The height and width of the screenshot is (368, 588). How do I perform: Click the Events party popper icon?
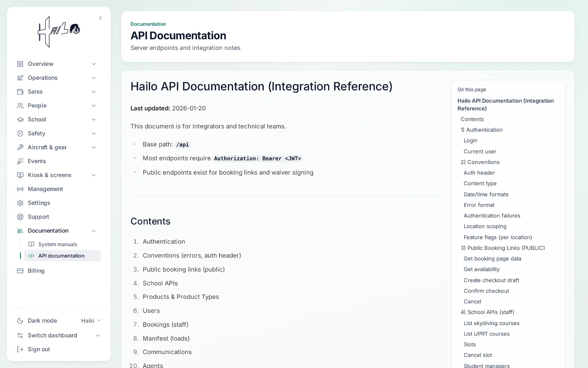click(20, 161)
